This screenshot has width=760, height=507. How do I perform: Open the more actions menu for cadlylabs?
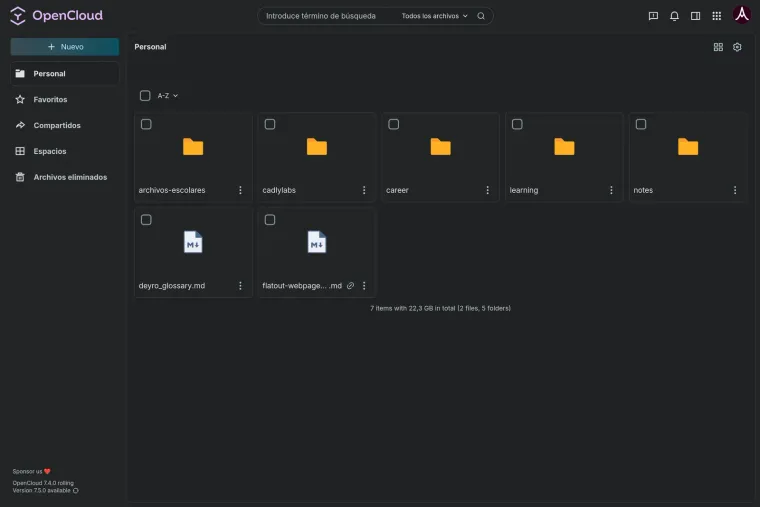pyautogui.click(x=364, y=190)
